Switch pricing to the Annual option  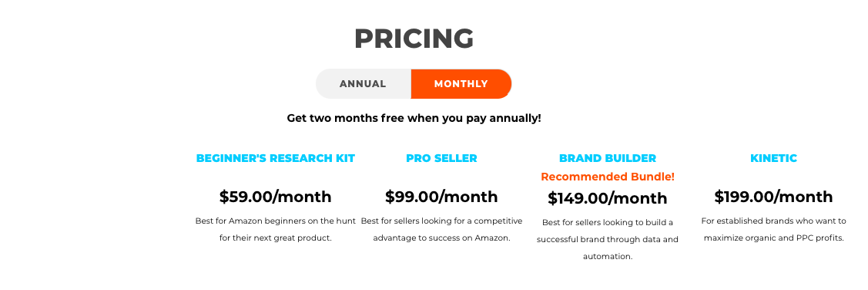364,84
